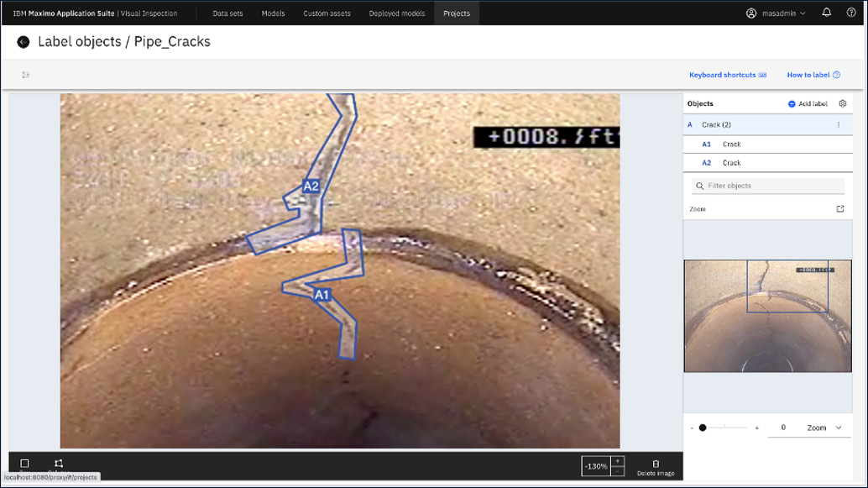Image resolution: width=868 pixels, height=488 pixels.
Task: Click the Label objects / Pipe_Cracks heading
Action: click(x=124, y=41)
